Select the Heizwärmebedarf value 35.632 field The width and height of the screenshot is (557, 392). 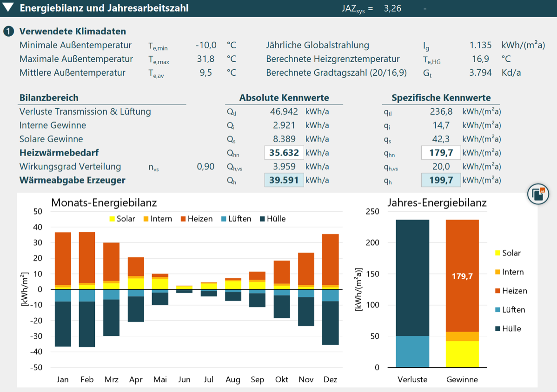coord(284,153)
